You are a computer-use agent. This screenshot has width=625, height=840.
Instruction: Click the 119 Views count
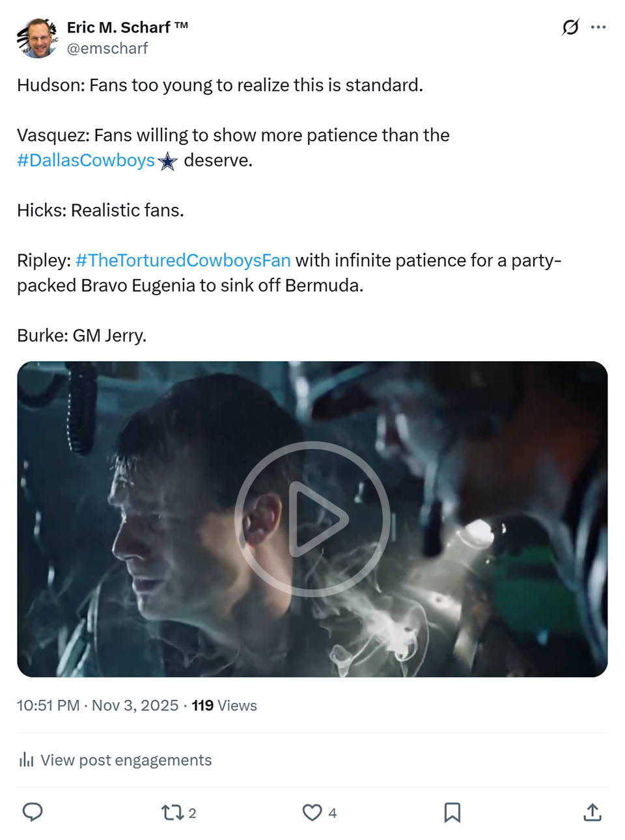coord(224,705)
